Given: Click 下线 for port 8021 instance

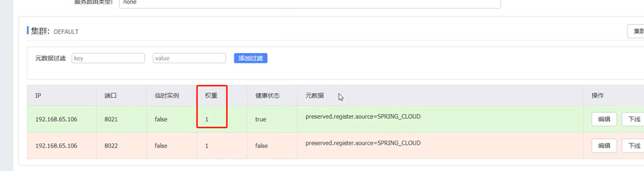Looking at the screenshot, I should (633, 119).
